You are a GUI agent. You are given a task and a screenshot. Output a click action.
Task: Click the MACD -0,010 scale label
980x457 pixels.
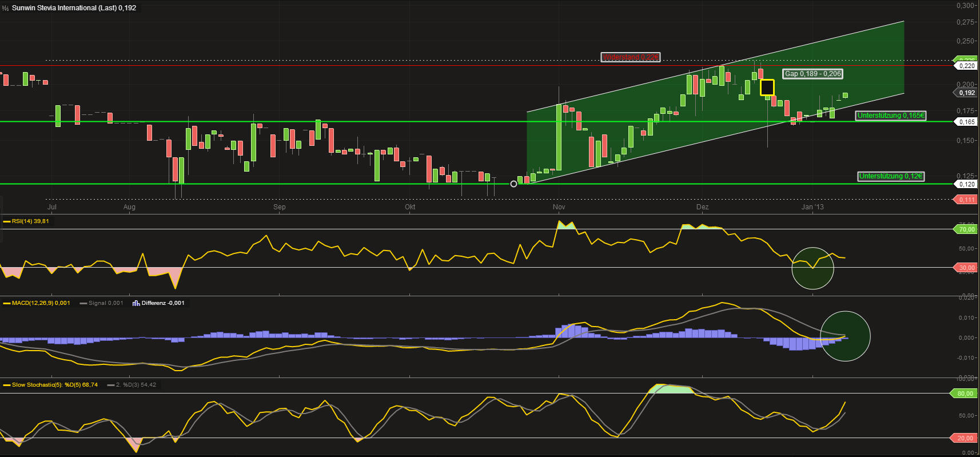pos(966,358)
